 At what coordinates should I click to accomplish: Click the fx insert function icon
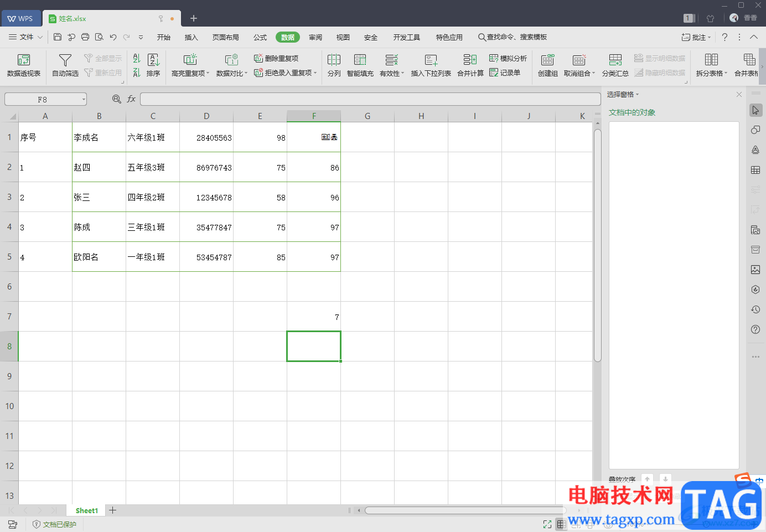[x=131, y=99]
